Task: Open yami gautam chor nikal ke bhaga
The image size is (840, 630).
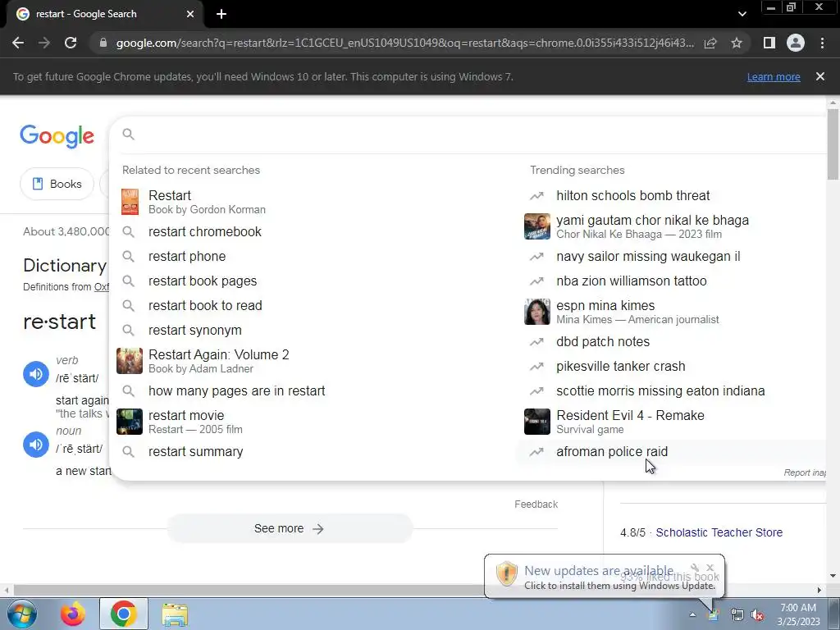Action: tap(673, 226)
